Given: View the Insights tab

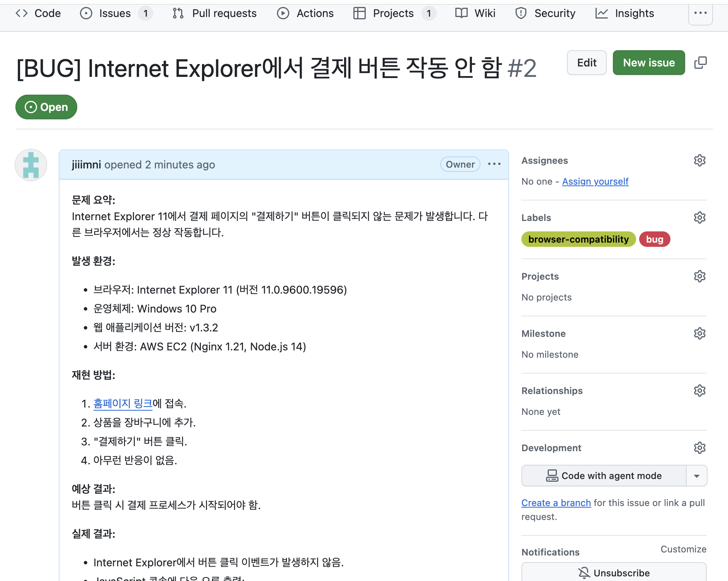Looking at the screenshot, I should pos(624,14).
